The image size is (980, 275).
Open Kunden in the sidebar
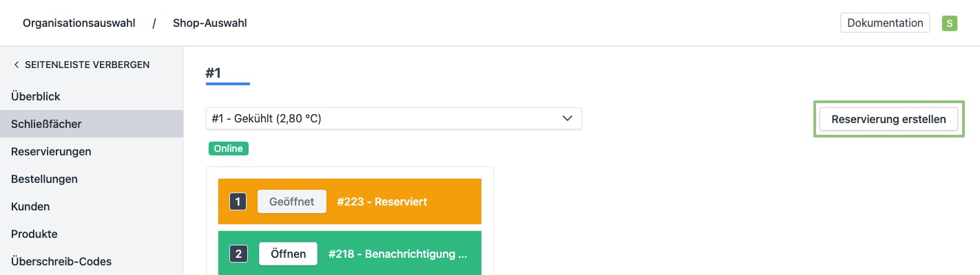tap(30, 206)
